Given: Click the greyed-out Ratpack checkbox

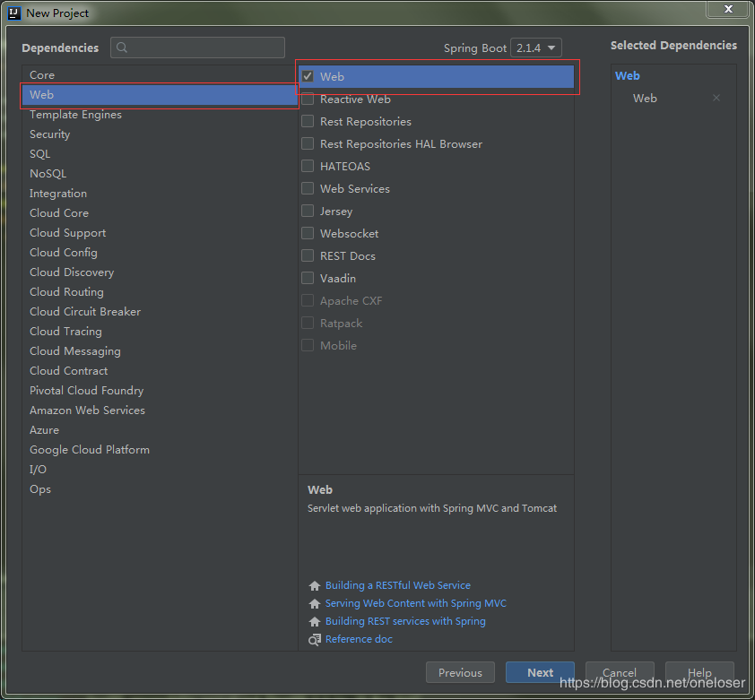Looking at the screenshot, I should 308,323.
